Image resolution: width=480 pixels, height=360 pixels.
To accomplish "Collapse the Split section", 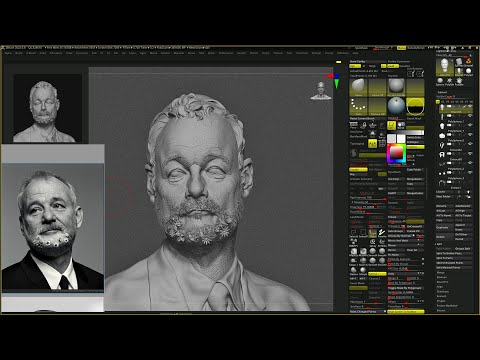I will pos(439,244).
